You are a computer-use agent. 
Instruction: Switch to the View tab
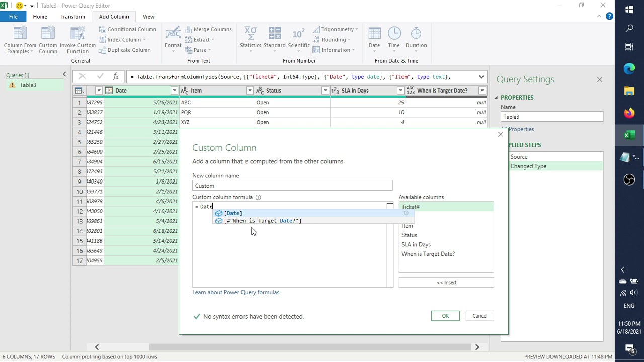[x=148, y=17]
